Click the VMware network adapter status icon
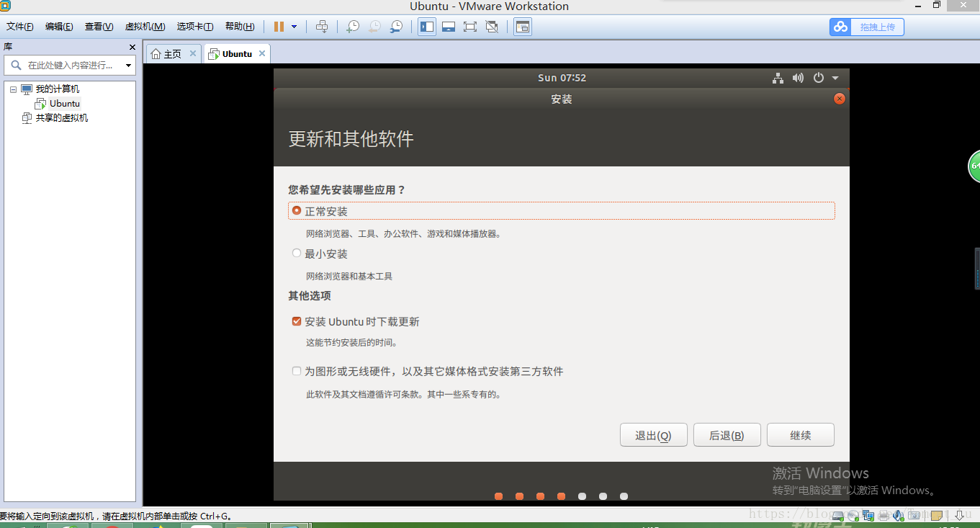The height and width of the screenshot is (528, 980). [868, 516]
